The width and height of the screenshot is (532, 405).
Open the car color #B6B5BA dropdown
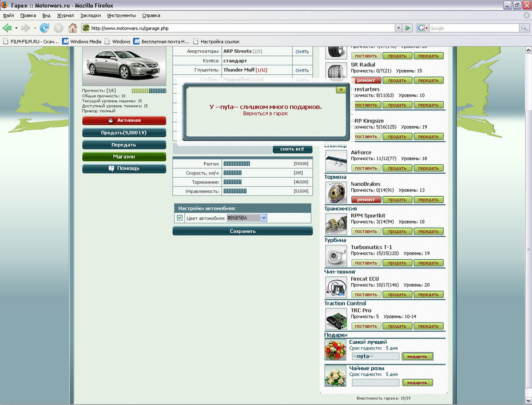click(264, 218)
